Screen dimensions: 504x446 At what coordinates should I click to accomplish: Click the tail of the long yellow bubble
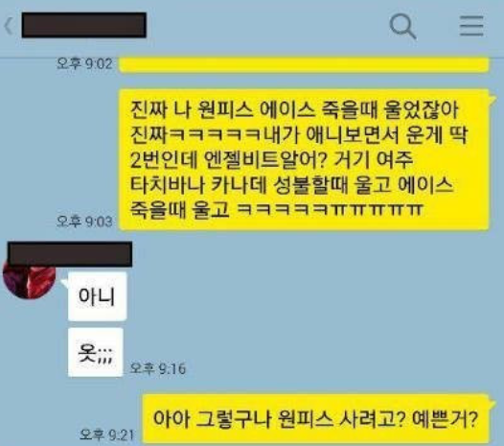coord(493,99)
